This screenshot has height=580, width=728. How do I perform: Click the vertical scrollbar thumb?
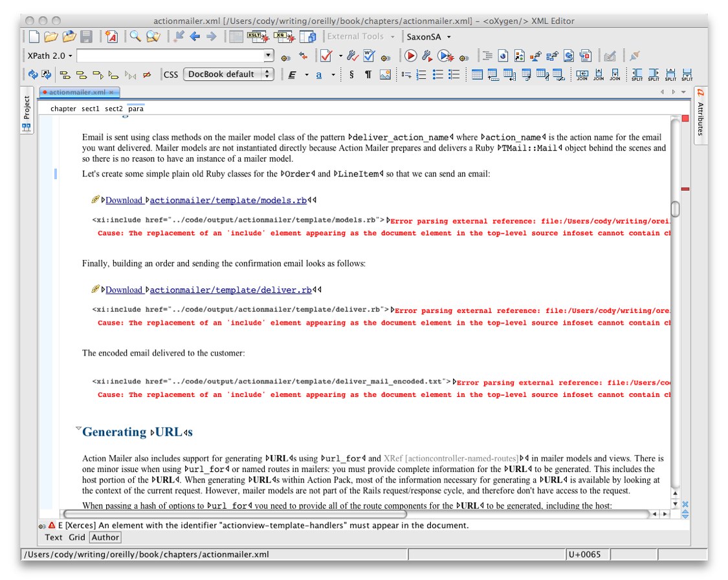(x=675, y=209)
